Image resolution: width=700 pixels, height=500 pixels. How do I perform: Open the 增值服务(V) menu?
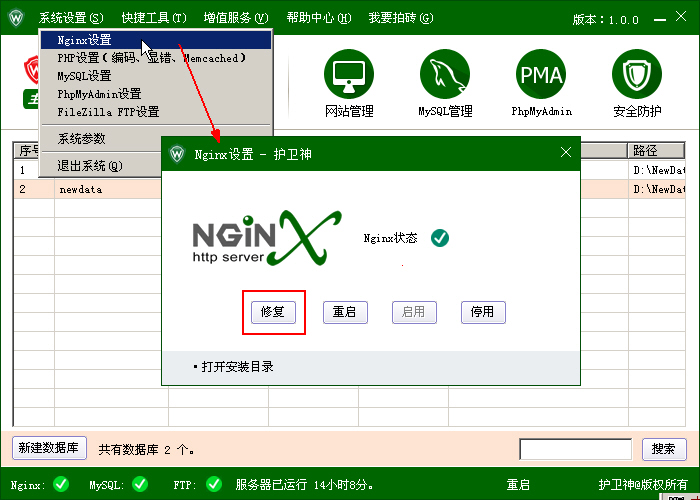pos(236,18)
